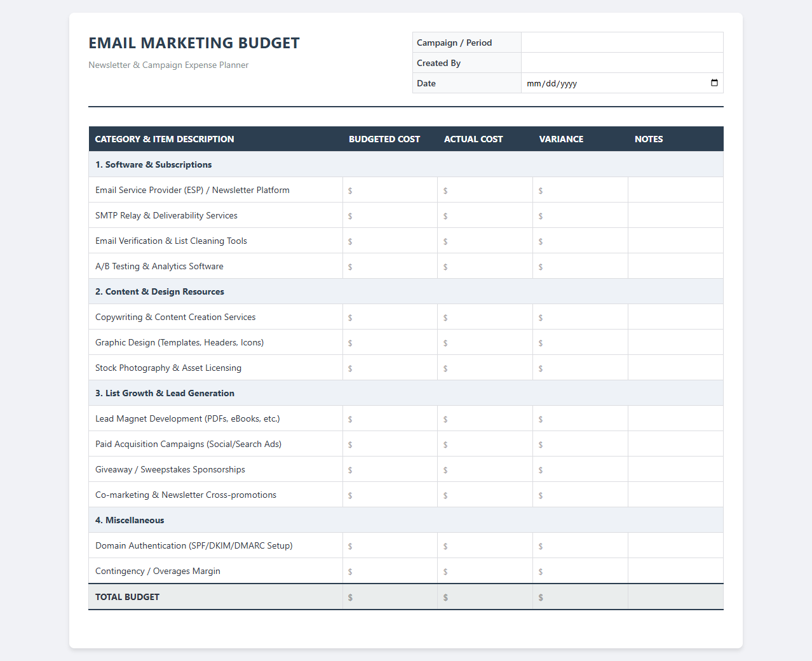Click the Total Budget variance field
Screen dimensions: 812x661
point(581,597)
